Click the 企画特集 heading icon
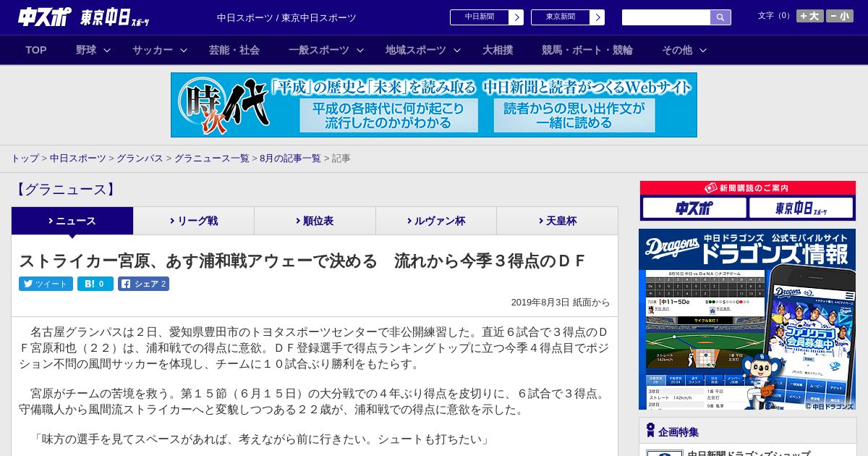Screen dimensions: 868x456 [x=650, y=431]
